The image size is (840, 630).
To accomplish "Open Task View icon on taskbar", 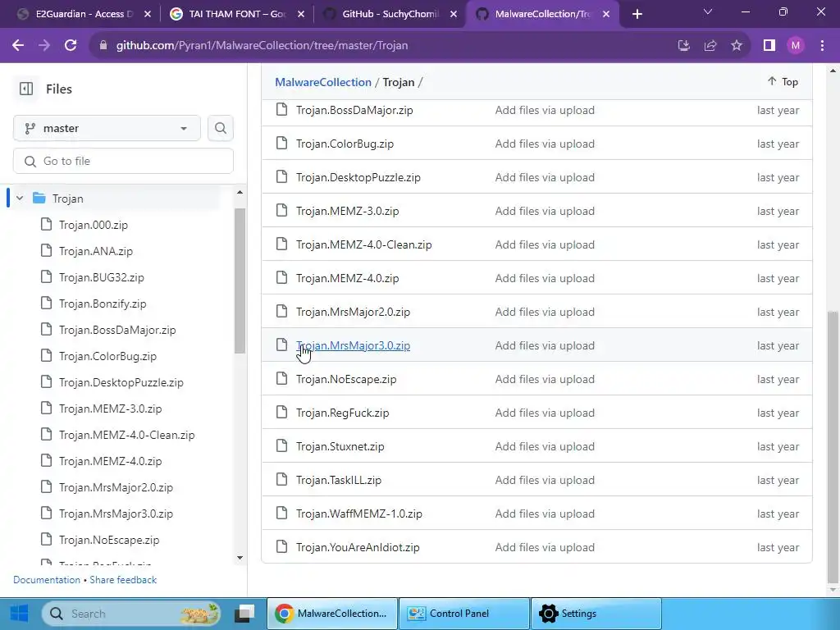I will (x=245, y=614).
